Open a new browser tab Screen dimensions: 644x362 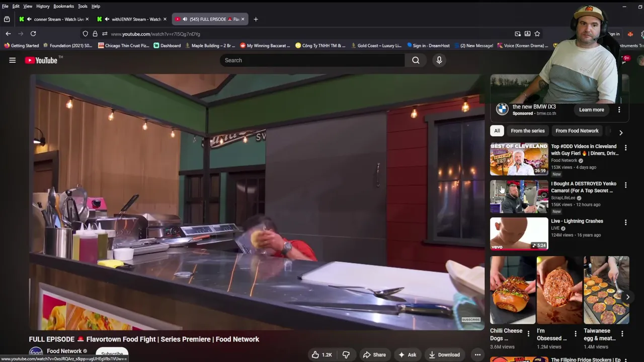click(256, 19)
